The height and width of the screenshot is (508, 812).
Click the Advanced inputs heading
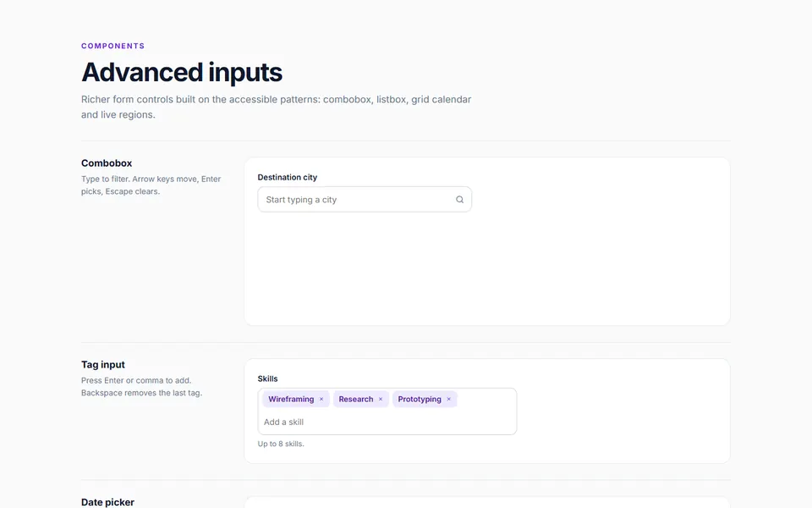click(182, 72)
